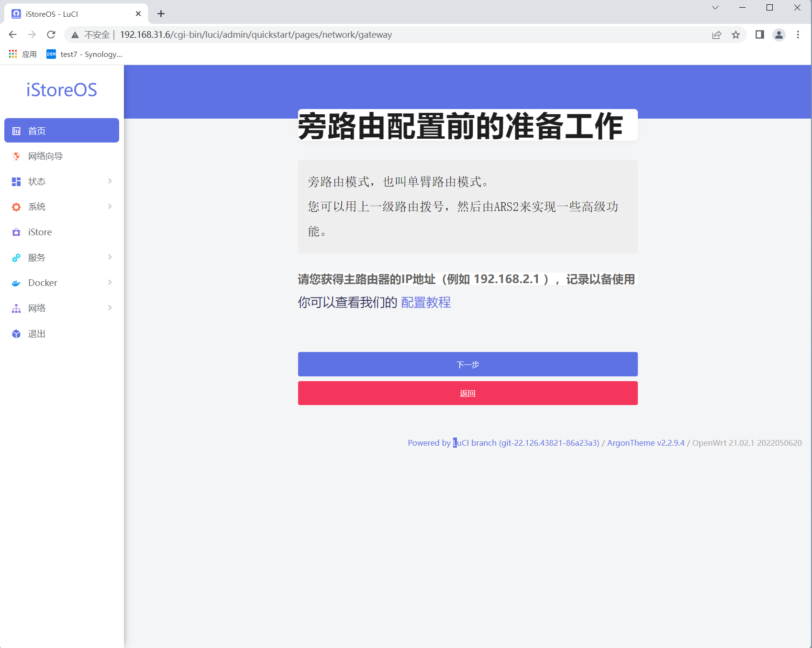The width and height of the screenshot is (812, 648).
Task: Click the 网络向导 globe icon
Action: click(16, 156)
